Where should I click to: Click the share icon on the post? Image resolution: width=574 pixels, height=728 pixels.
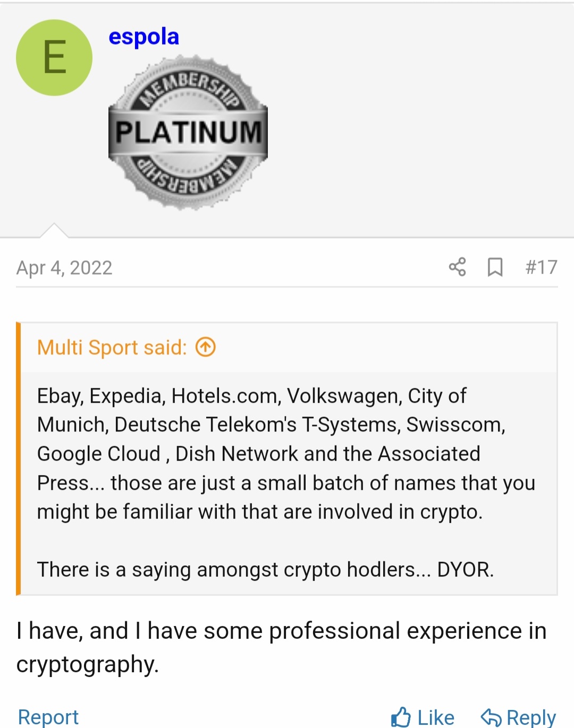point(457,267)
